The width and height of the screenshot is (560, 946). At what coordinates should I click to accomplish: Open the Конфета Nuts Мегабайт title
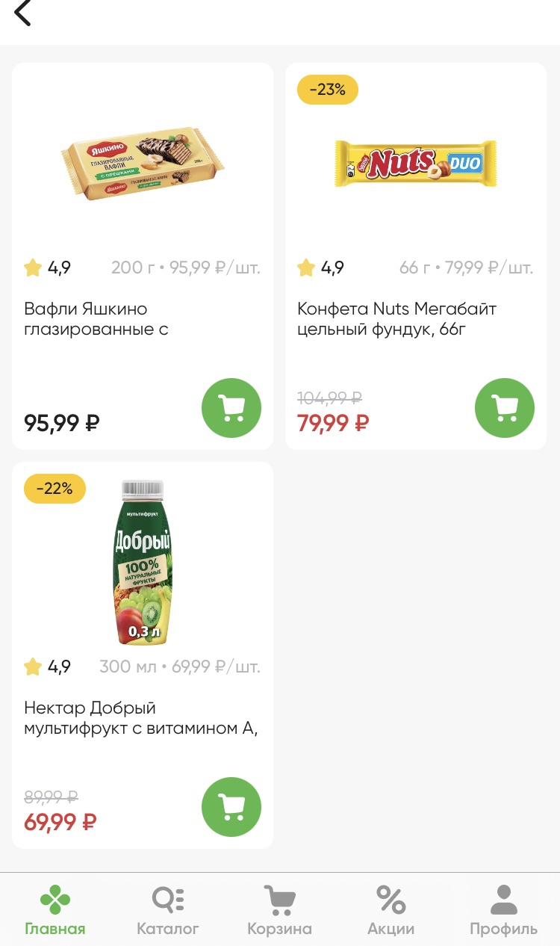click(x=396, y=319)
